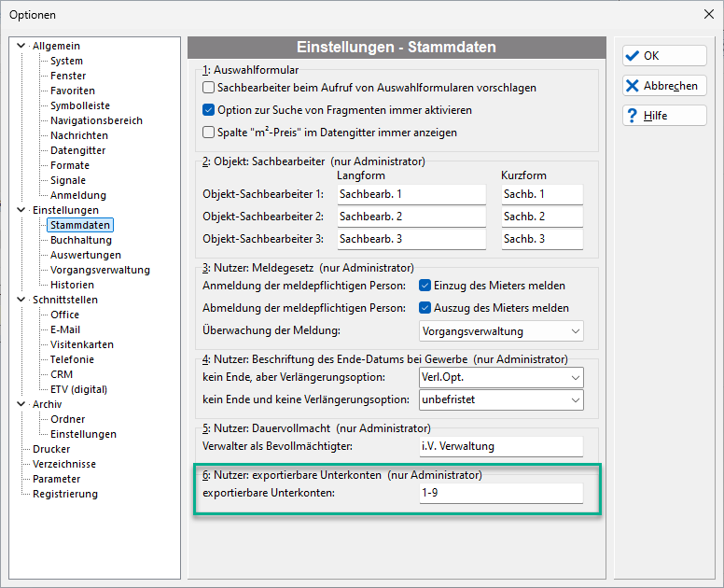
Task: Enable Sachbearbeiter beim Aufruf vorschlagen checkbox
Action: point(209,88)
